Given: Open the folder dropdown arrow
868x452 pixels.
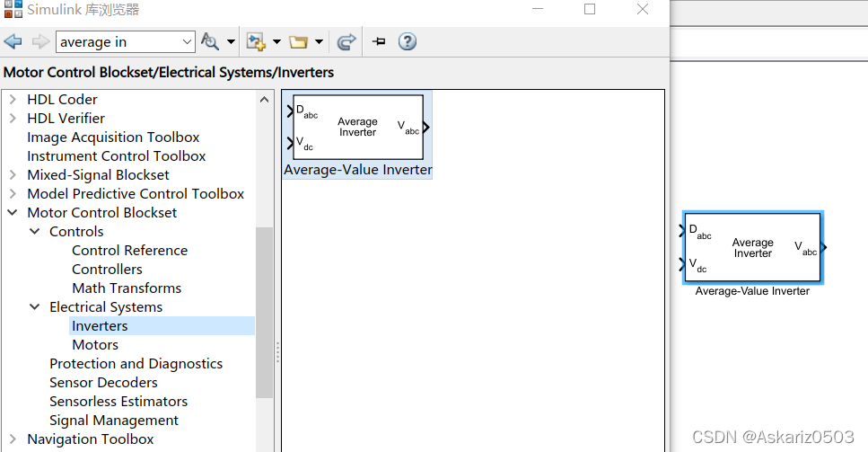Looking at the screenshot, I should [x=319, y=41].
